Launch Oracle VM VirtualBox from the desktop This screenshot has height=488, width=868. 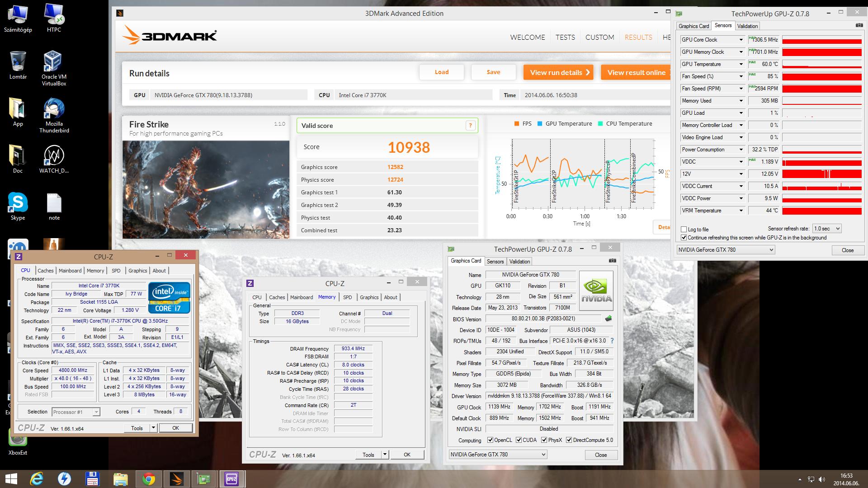pyautogui.click(x=54, y=68)
